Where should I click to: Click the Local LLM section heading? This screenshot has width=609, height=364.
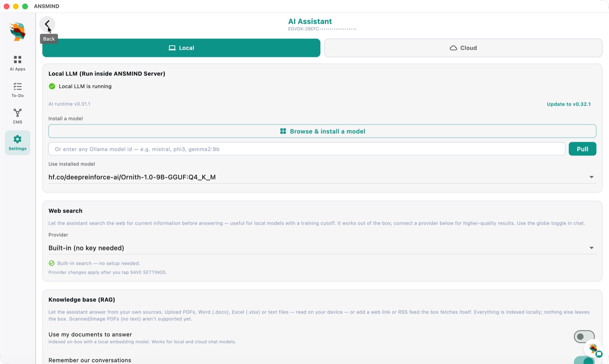click(x=107, y=74)
